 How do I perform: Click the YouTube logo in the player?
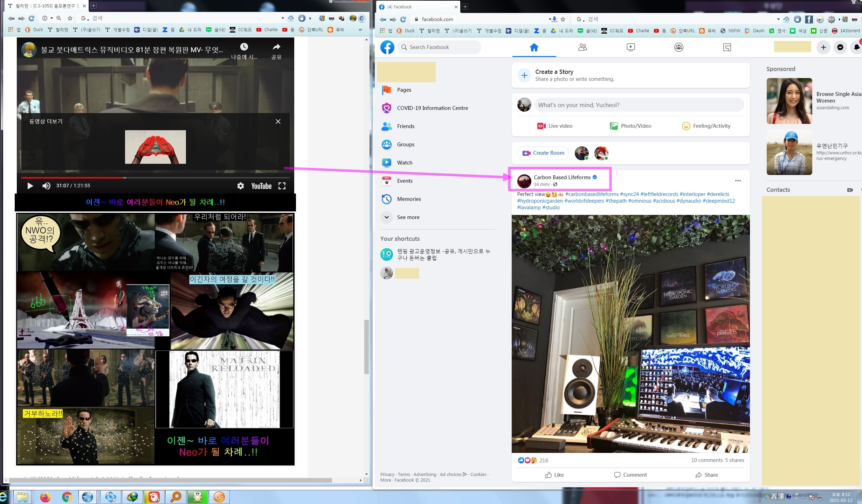[261, 186]
